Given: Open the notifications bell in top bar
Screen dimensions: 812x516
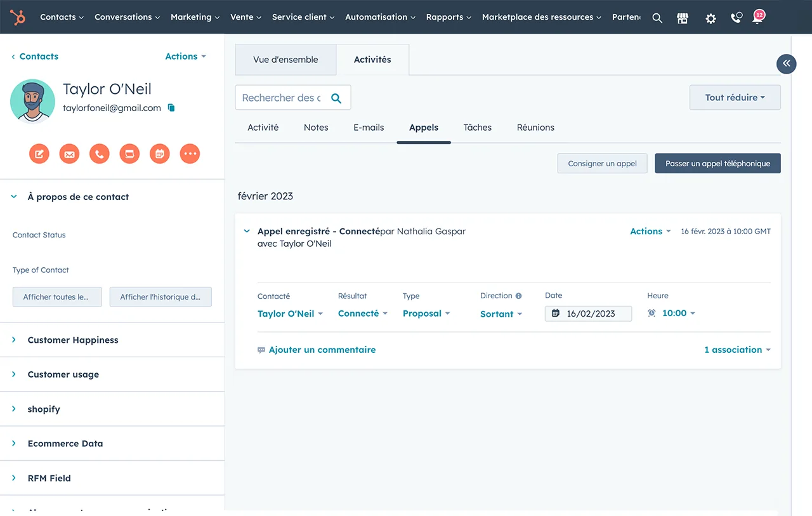Looking at the screenshot, I should 757,18.
